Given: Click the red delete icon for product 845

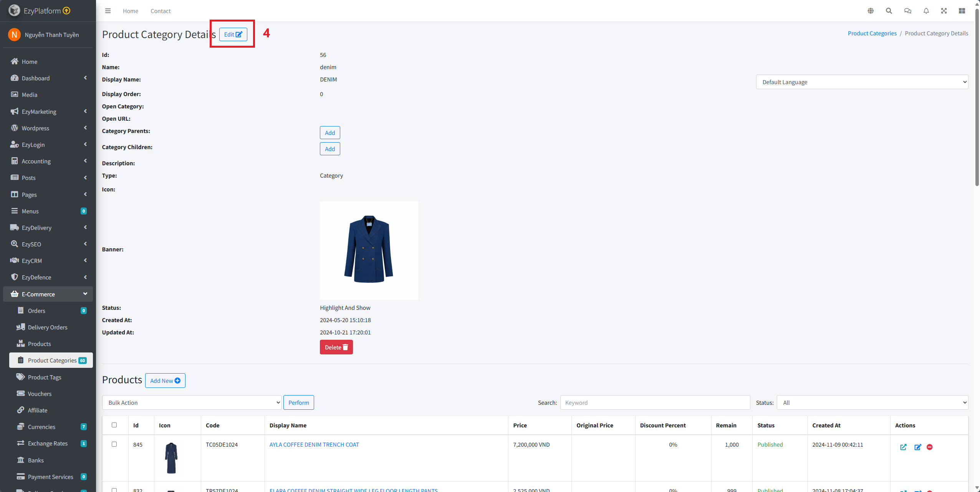Looking at the screenshot, I should (x=930, y=447).
